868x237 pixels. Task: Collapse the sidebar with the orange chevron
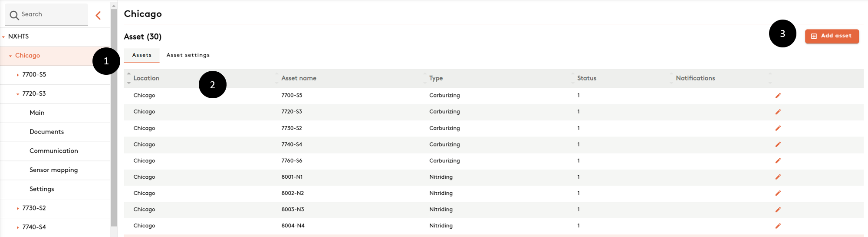(x=99, y=16)
